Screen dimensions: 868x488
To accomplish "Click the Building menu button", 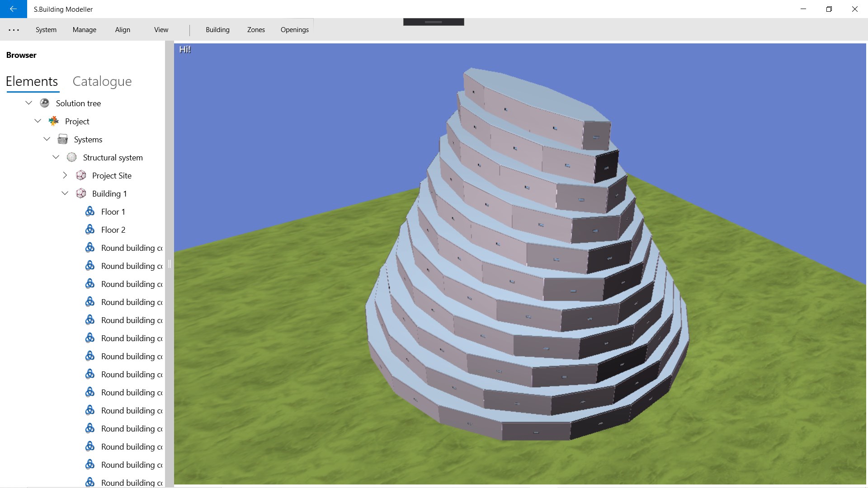I will tap(217, 30).
